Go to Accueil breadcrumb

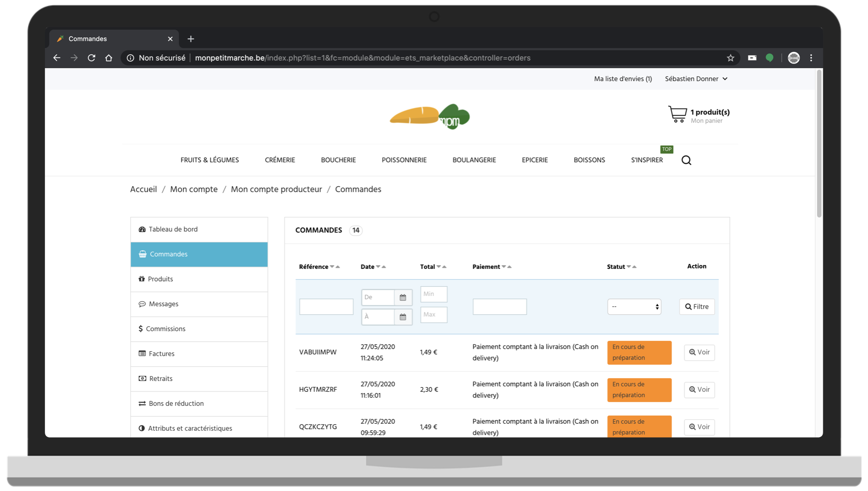point(143,189)
